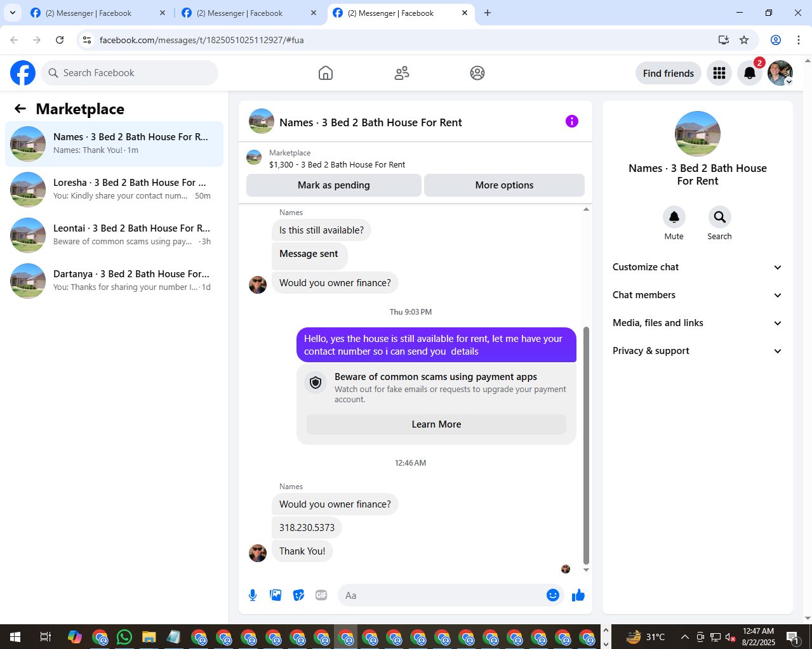
Task: Expand Chat members section
Action: click(698, 295)
